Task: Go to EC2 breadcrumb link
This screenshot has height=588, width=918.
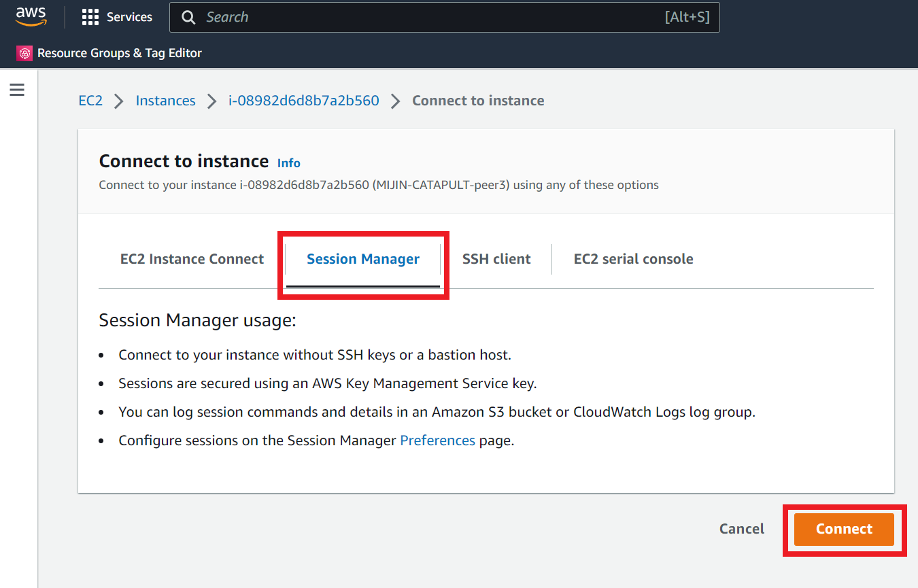Action: (90, 101)
